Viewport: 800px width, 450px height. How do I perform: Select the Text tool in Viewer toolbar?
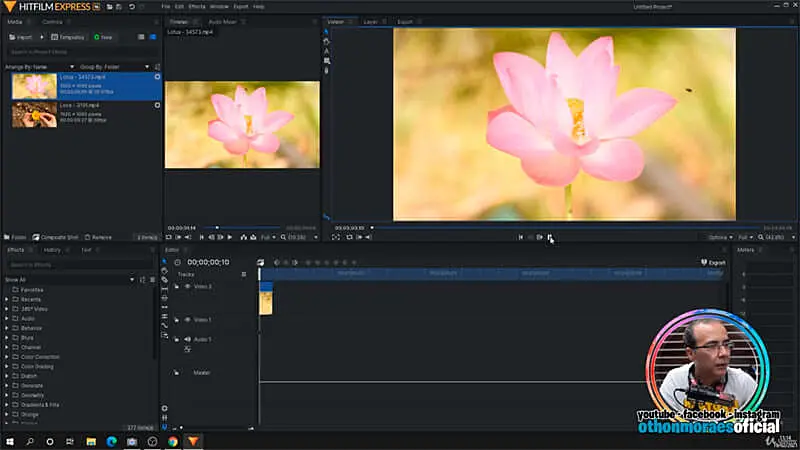click(x=327, y=51)
